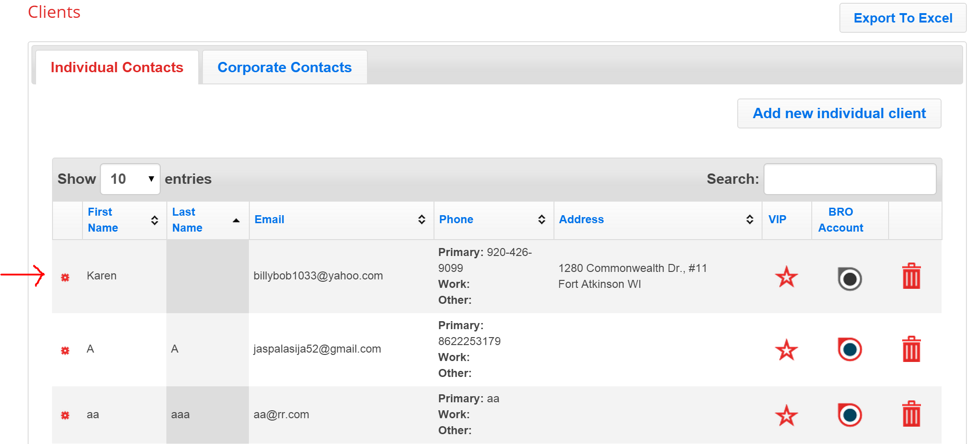The width and height of the screenshot is (980, 444).
Task: Click the gear icon for client aa
Action: [x=65, y=415]
